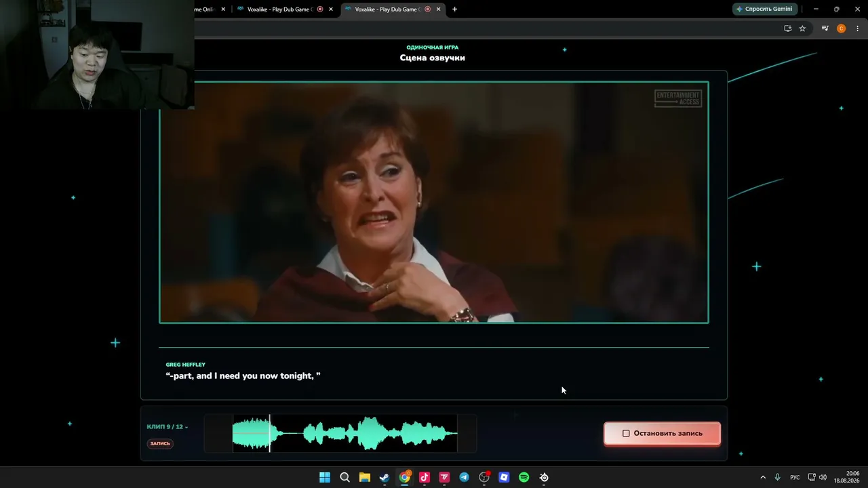Minimize the Chrome window
The width and height of the screenshot is (868, 488).
816,9
